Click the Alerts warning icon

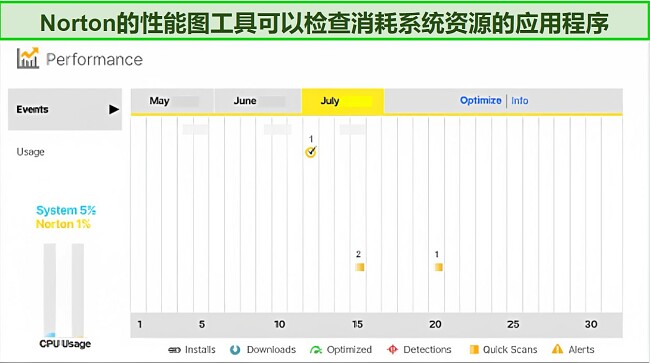point(558,349)
